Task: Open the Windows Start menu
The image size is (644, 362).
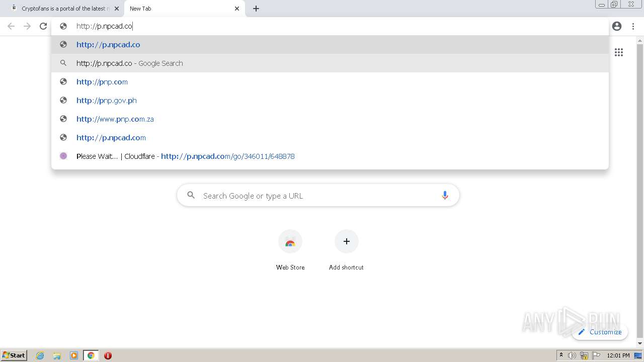Action: (x=14, y=355)
